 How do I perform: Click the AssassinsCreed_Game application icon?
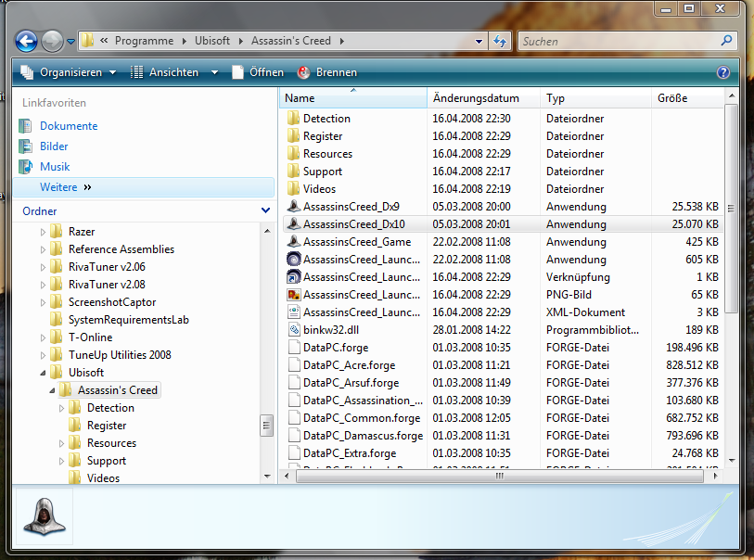tap(293, 241)
